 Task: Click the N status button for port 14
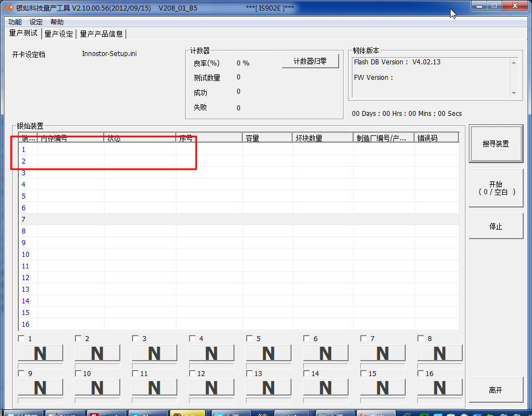(326, 388)
